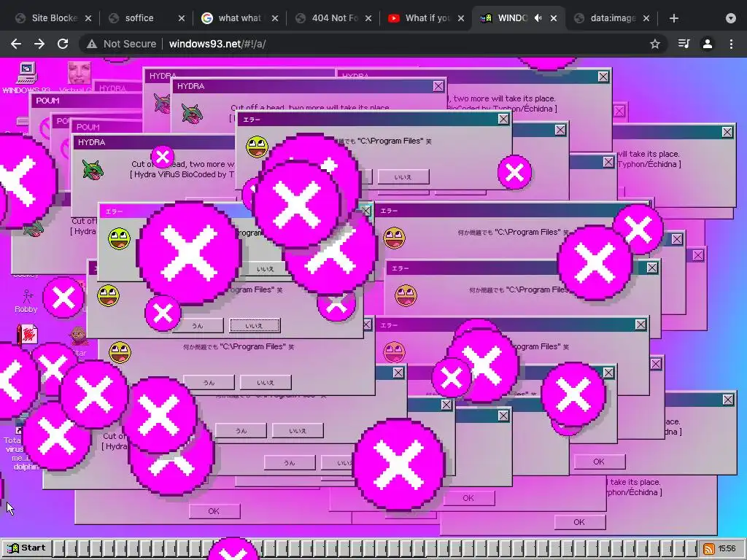Screen dimensions: 747x560
Task: Click the orange RSS feed tray icon
Action: click(x=708, y=548)
